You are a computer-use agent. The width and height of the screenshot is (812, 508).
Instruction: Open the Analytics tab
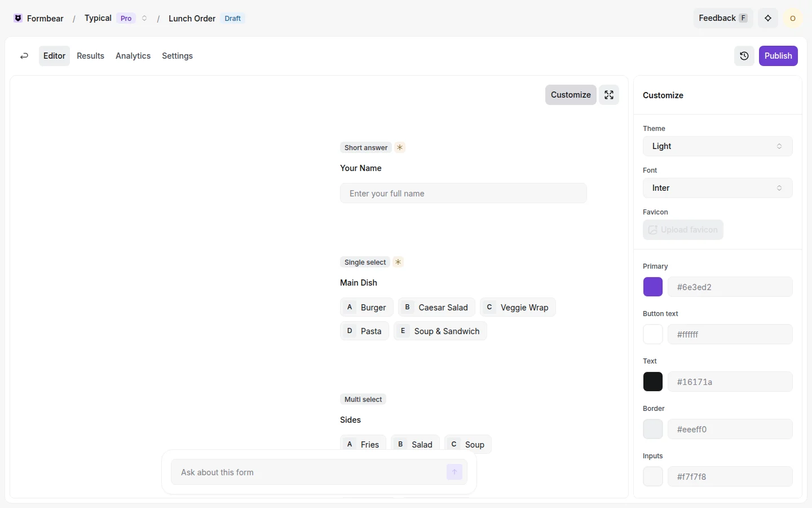click(133, 56)
